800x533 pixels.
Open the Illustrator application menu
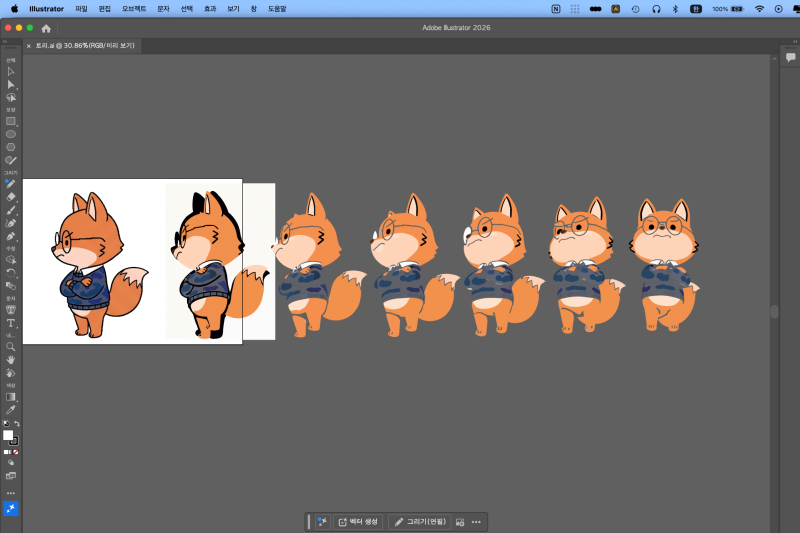point(46,9)
